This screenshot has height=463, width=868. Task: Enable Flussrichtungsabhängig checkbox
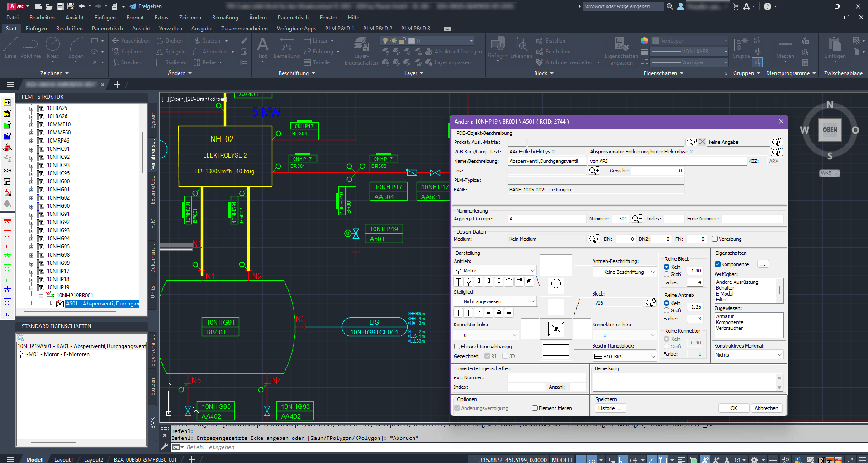[457, 347]
